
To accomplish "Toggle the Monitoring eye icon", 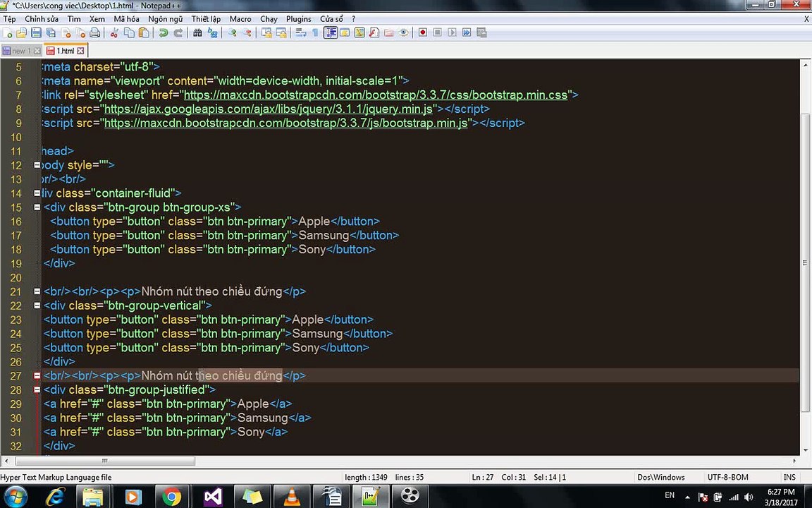I will (x=403, y=32).
